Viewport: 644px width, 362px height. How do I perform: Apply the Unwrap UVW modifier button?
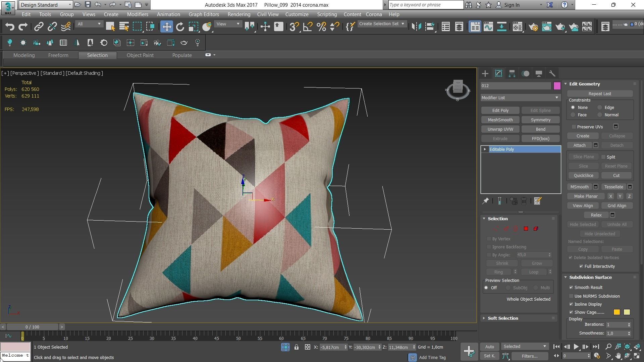(x=500, y=129)
